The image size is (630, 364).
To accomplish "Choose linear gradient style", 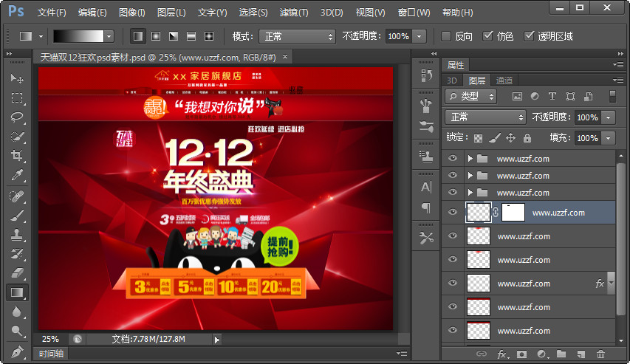I will point(138,37).
